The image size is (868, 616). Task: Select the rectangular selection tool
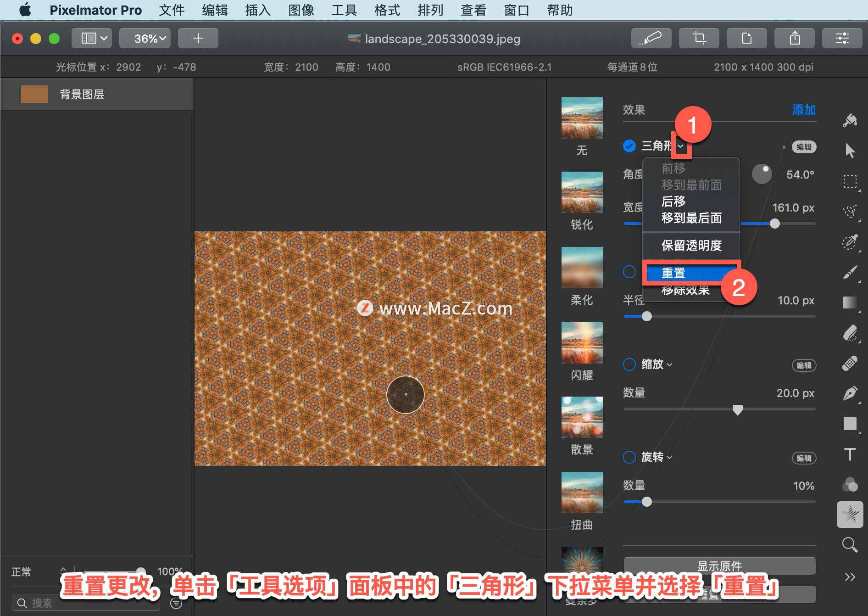point(850,181)
